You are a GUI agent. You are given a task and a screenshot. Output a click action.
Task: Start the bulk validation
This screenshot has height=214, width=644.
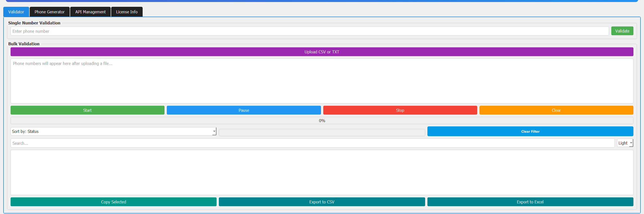click(87, 110)
